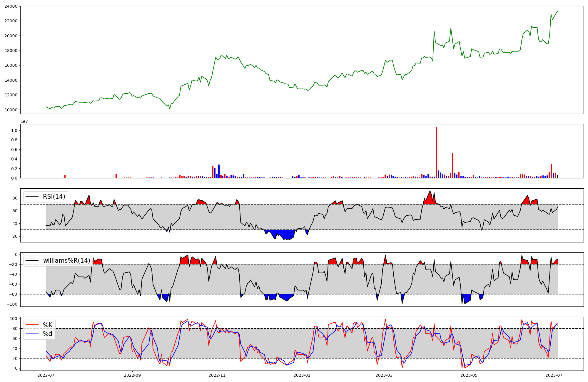Click the 2022-09 x-axis tick label
588x382 pixels.
point(132,375)
